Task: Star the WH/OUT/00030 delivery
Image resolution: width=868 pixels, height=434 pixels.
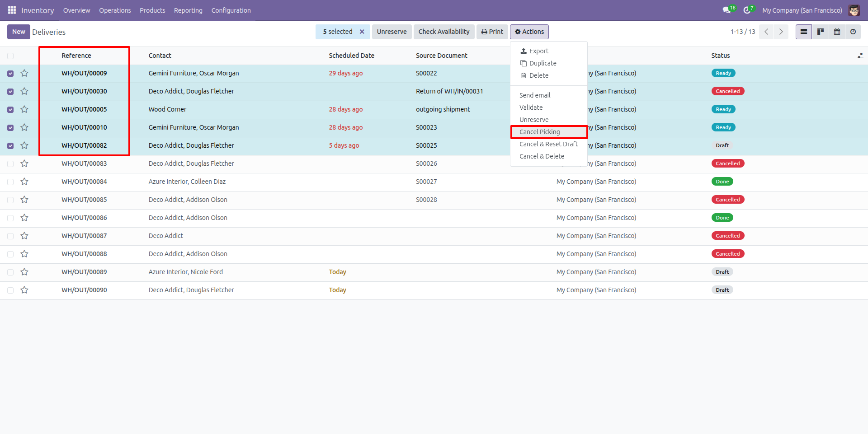Action: [24, 91]
